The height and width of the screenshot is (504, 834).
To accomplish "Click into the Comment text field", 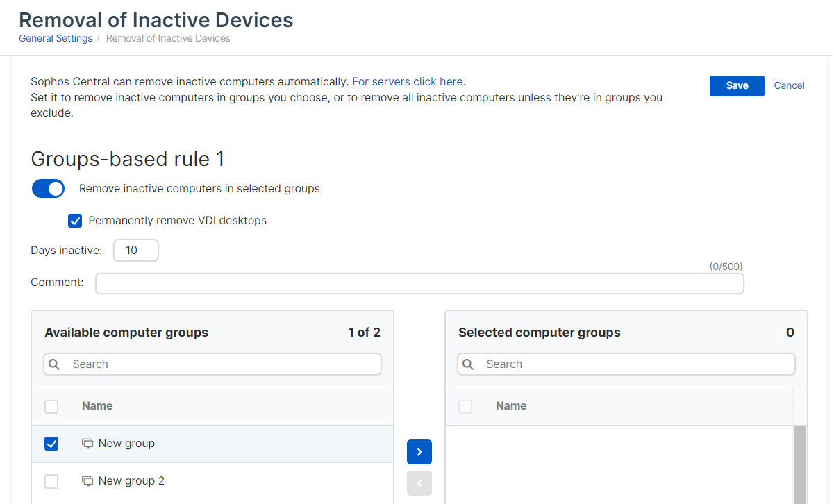I will pyautogui.click(x=419, y=283).
